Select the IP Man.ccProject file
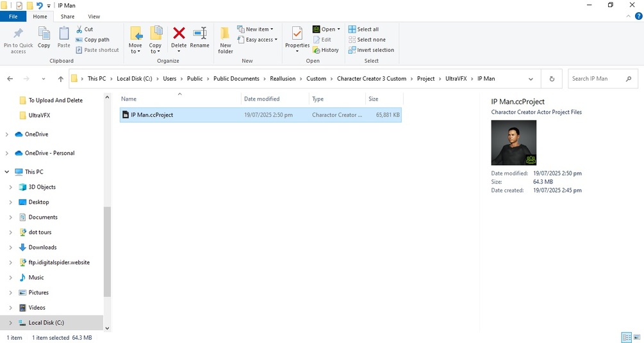 pos(261,115)
